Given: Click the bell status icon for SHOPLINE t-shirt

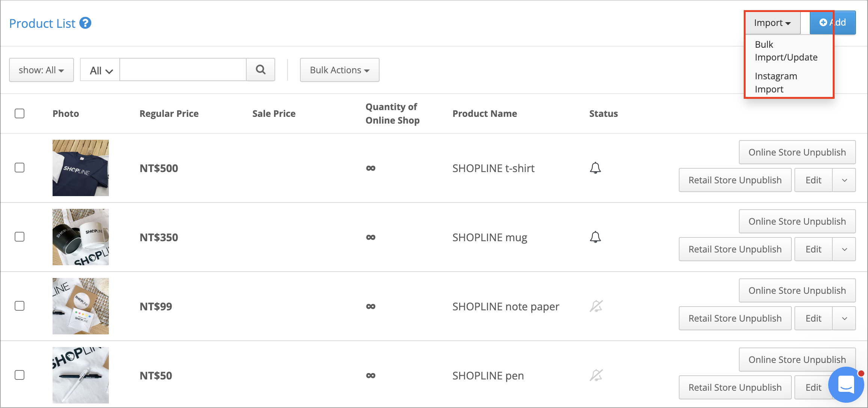Looking at the screenshot, I should (595, 168).
